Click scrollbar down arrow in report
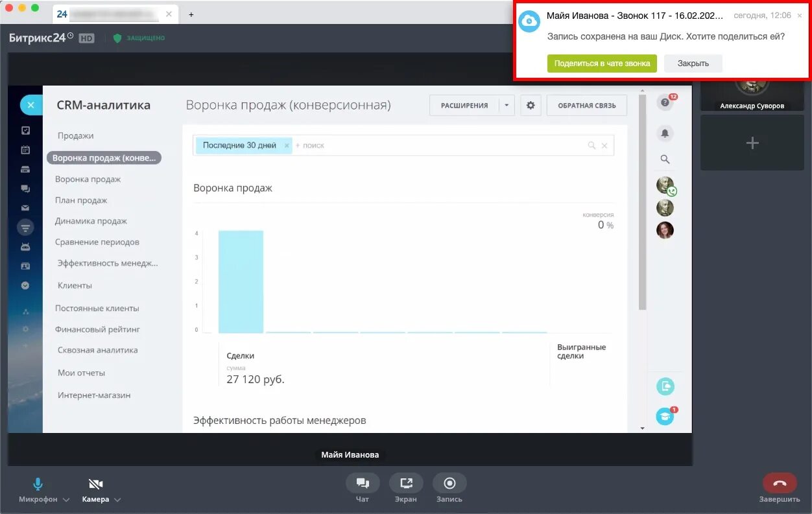The image size is (812, 514). pos(643,428)
